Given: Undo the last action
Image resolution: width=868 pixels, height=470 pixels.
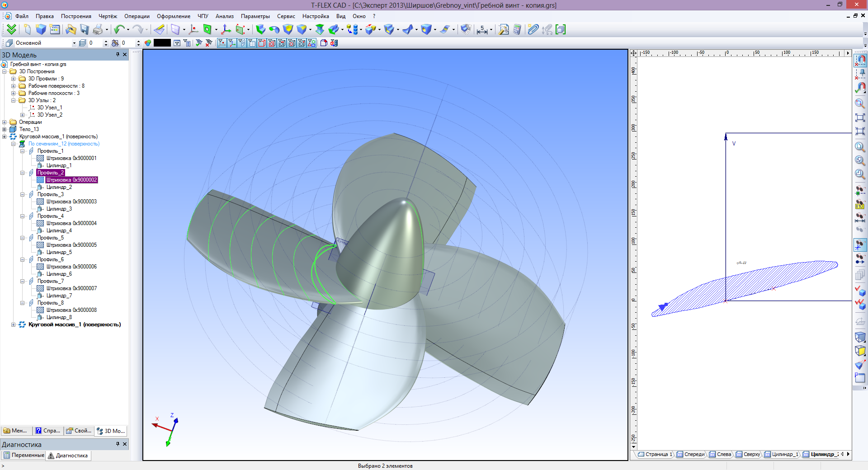Looking at the screenshot, I should (x=119, y=29).
